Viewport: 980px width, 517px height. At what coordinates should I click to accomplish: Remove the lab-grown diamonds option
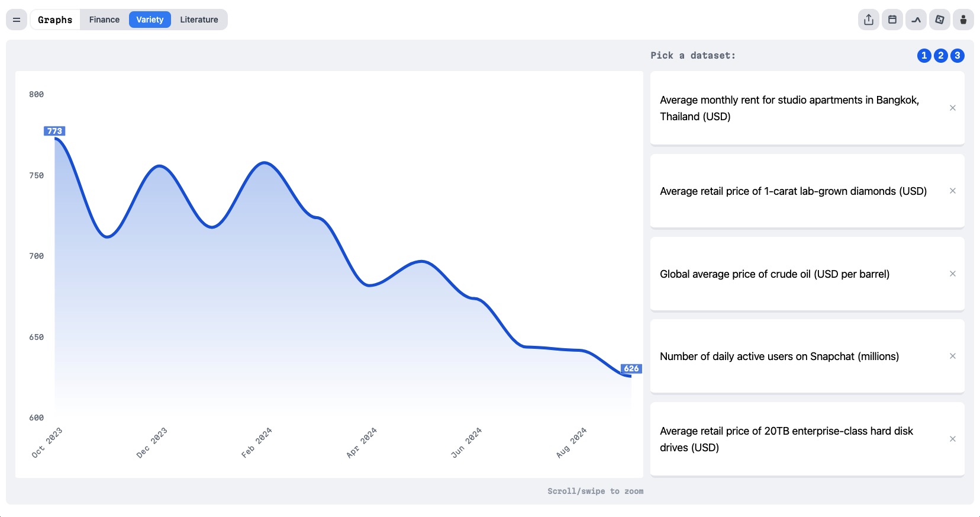(x=953, y=191)
